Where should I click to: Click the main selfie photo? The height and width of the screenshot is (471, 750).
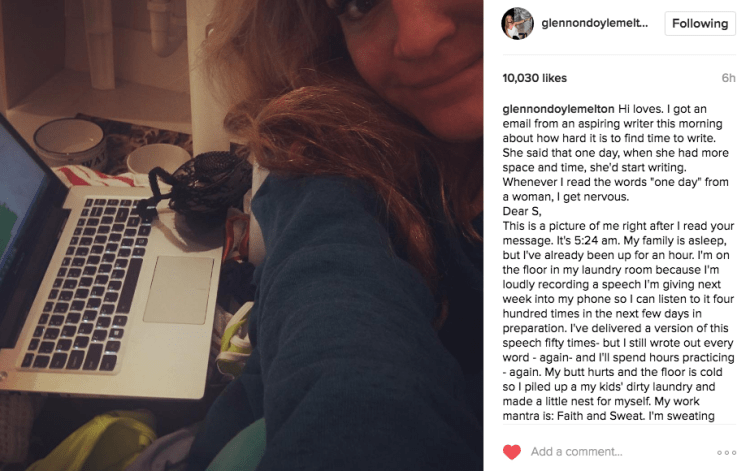pyautogui.click(x=242, y=235)
